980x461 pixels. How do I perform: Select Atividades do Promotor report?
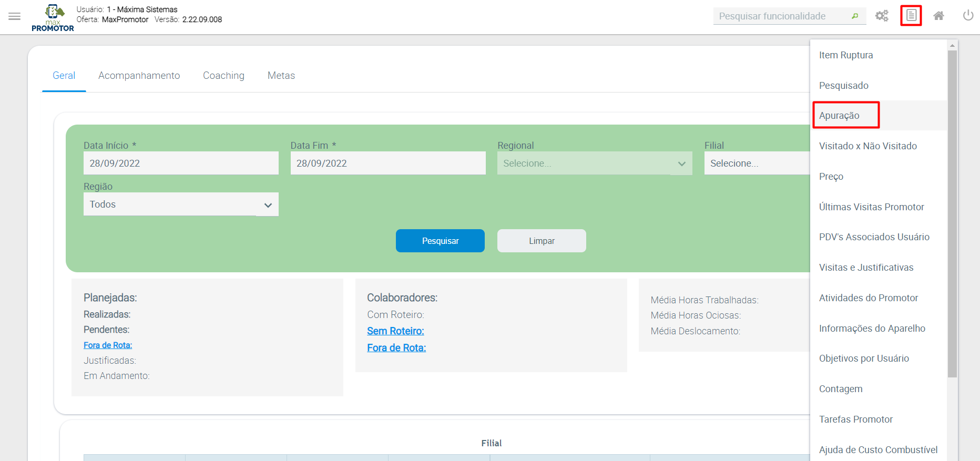pyautogui.click(x=879, y=298)
